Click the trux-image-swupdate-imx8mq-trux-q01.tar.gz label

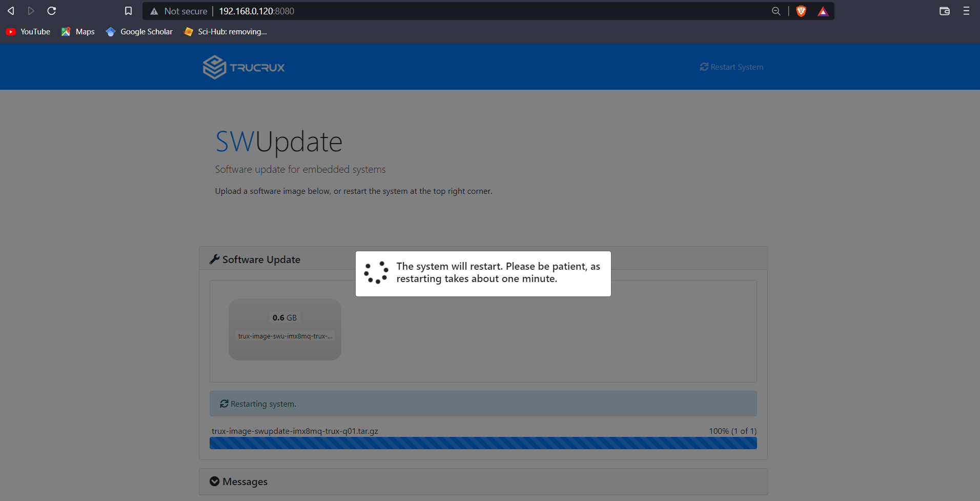295,431
